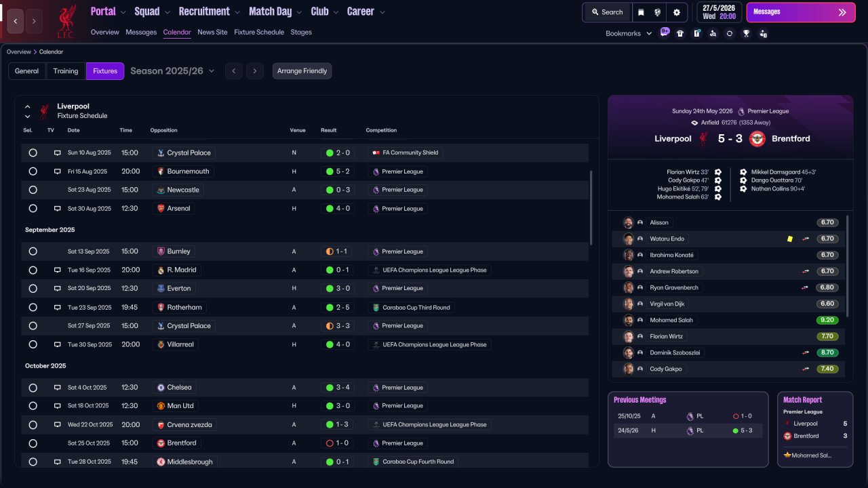Click the scouting magnifier person icon
The width and height of the screenshot is (868, 488).
pos(713,33)
